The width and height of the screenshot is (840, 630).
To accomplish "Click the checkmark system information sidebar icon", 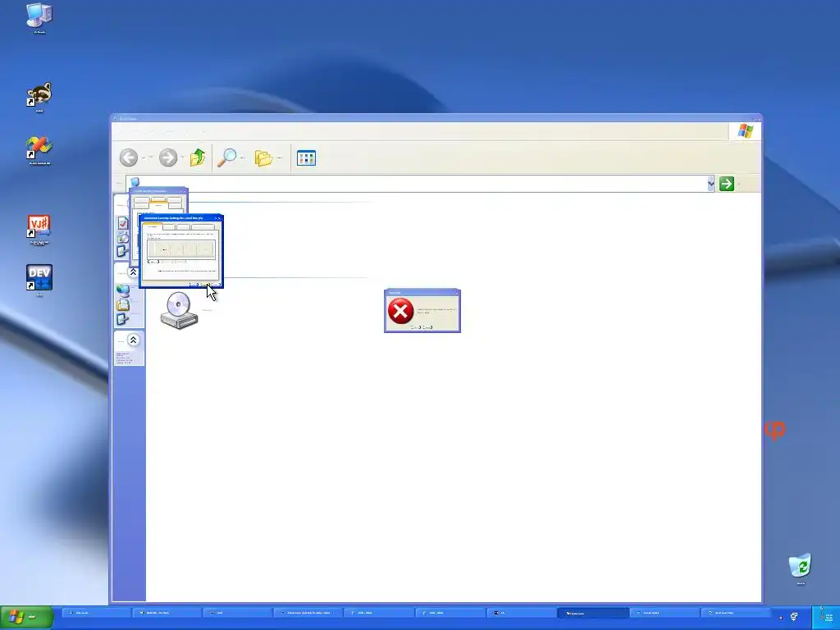I will click(x=123, y=223).
